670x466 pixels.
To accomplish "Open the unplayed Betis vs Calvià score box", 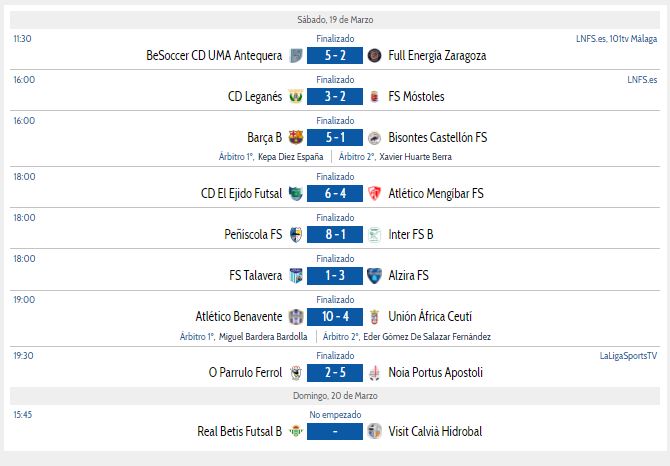I will pyautogui.click(x=335, y=432).
